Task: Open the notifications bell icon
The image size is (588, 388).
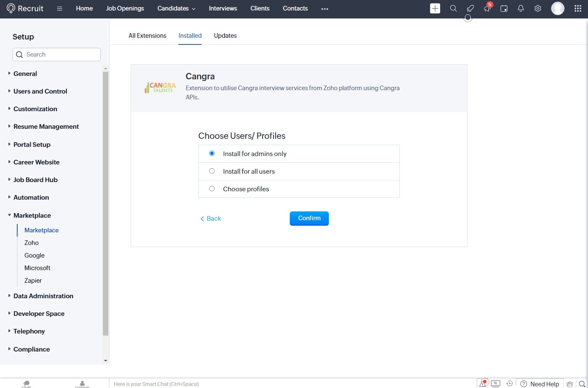Action: (x=521, y=8)
